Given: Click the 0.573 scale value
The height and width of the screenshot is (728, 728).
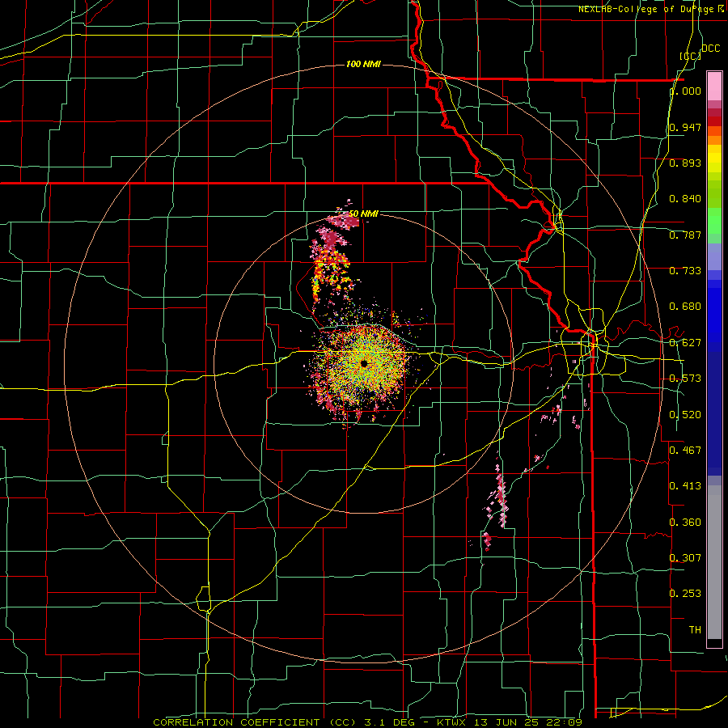Looking at the screenshot, I should pos(685,379).
